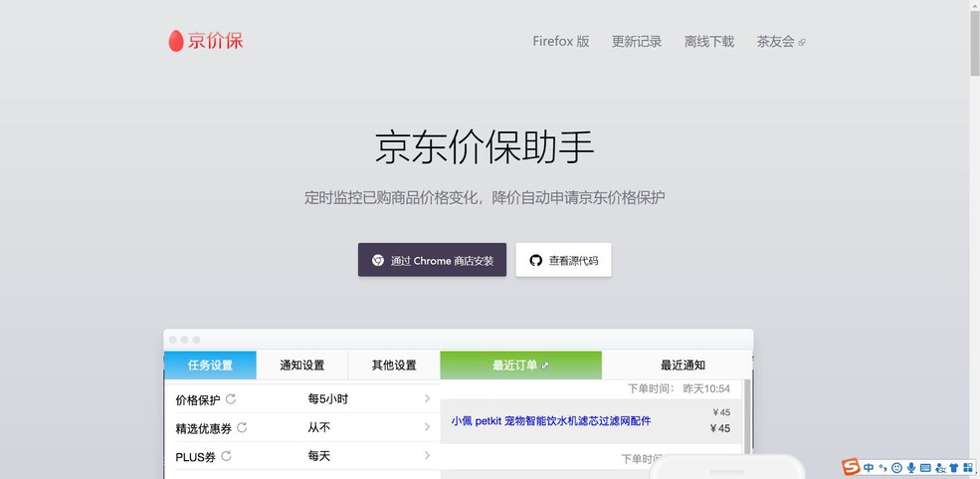Image resolution: width=980 pixels, height=479 pixels.
Task: Open soft keyboard icon in Sogou bar
Action: click(925, 467)
